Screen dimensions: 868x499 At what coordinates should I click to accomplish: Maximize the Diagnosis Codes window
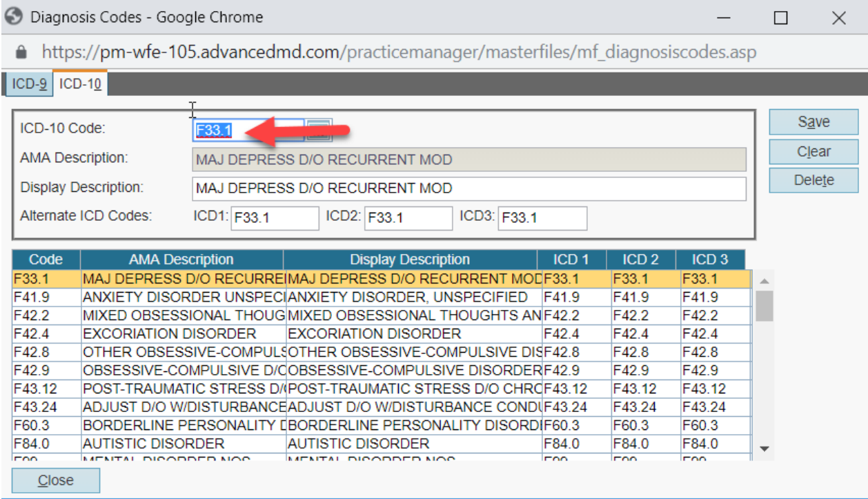tap(780, 19)
